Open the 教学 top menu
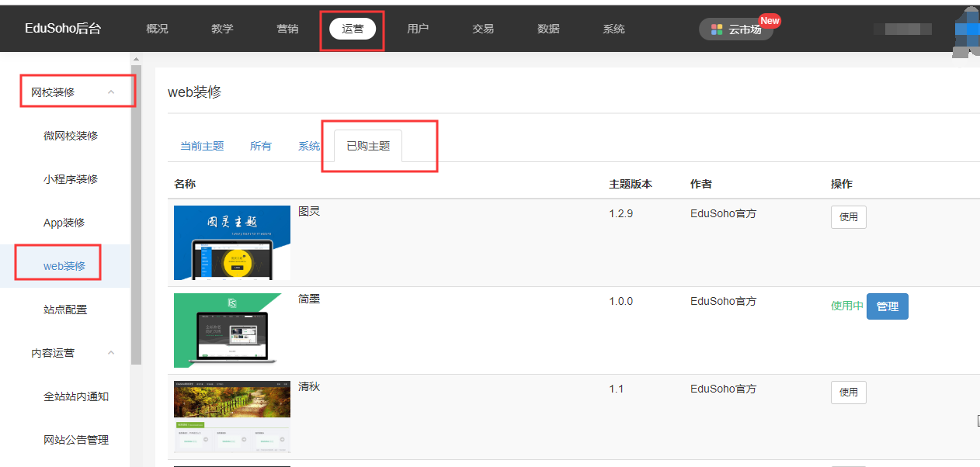Image resolution: width=980 pixels, height=467 pixels. pyautogui.click(x=222, y=29)
